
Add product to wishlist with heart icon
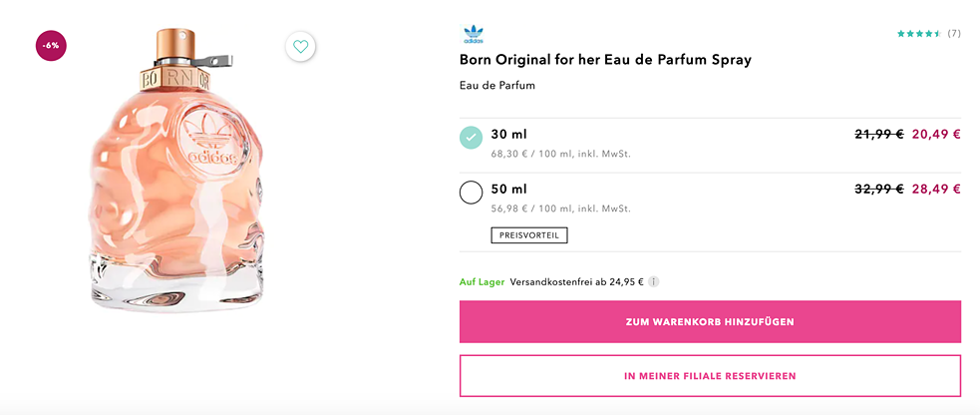(300, 47)
